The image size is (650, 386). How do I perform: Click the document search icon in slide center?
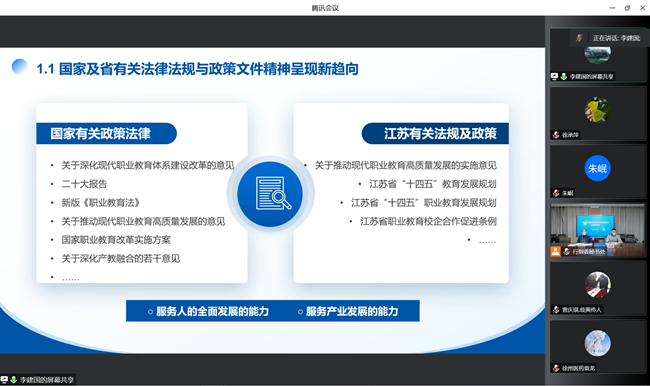pyautogui.click(x=271, y=194)
